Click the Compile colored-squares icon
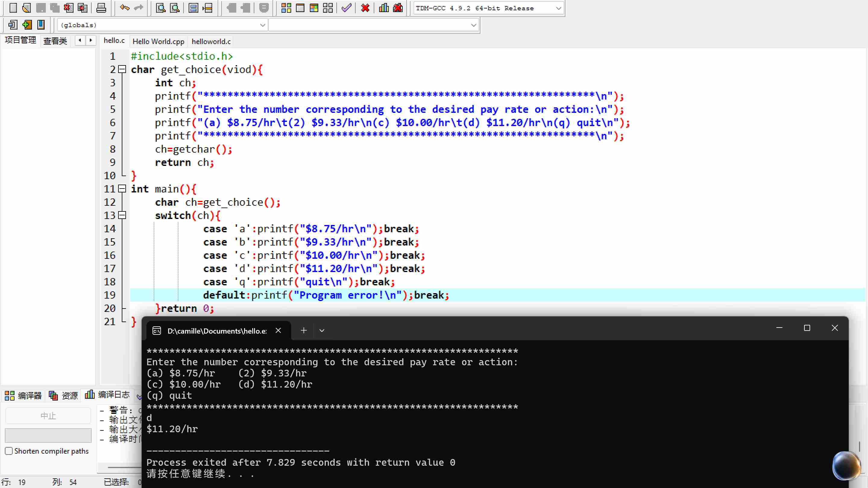Screen dimensions: 868x488 point(286,8)
